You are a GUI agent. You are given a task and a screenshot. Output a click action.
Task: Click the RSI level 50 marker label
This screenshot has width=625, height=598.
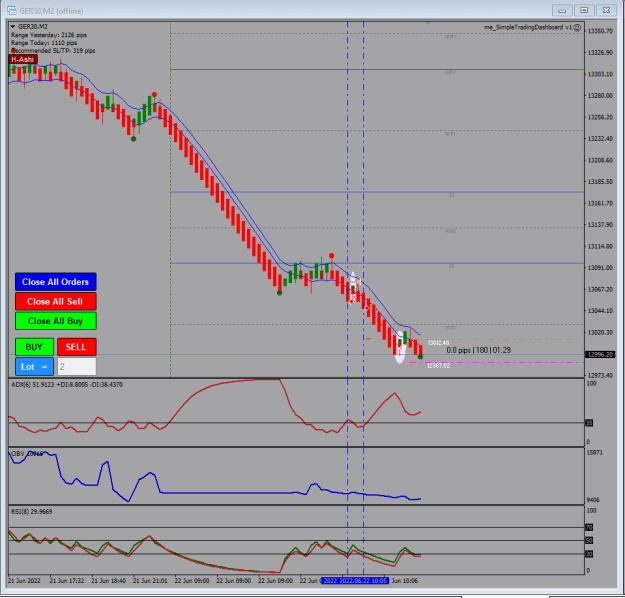pyautogui.click(x=589, y=541)
